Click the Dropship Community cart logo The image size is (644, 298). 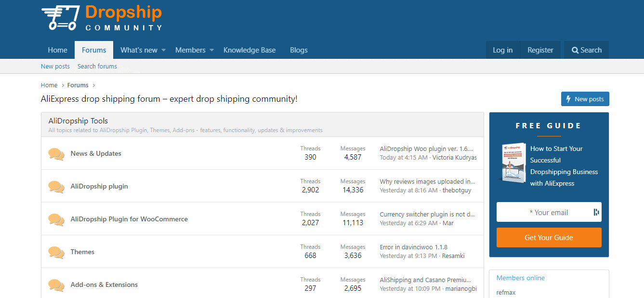pos(102,18)
